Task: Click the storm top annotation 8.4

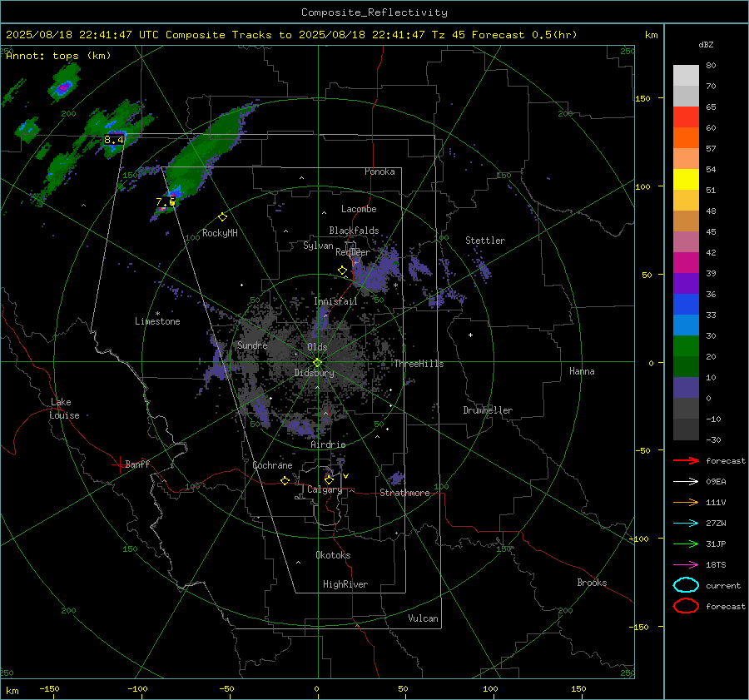Action: (114, 140)
